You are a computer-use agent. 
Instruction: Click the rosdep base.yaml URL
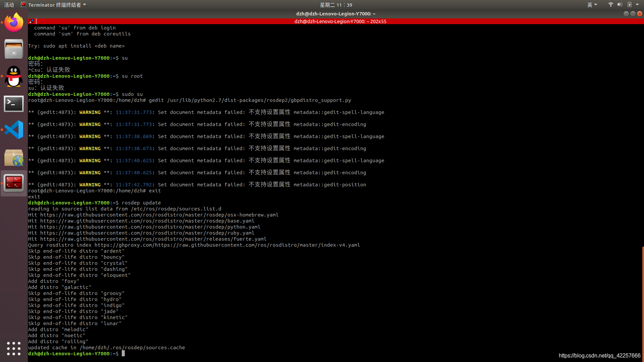[147, 221]
